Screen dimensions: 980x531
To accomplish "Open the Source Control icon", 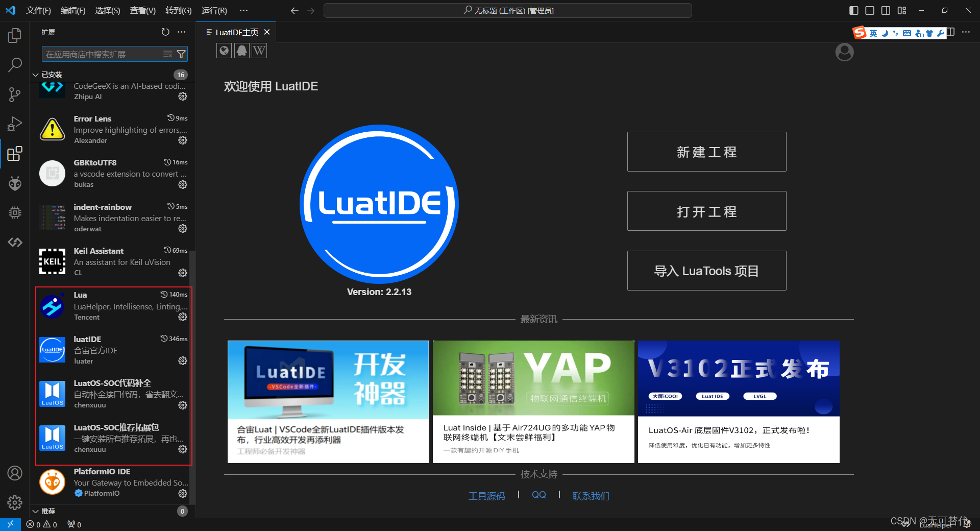I will 15,94.
